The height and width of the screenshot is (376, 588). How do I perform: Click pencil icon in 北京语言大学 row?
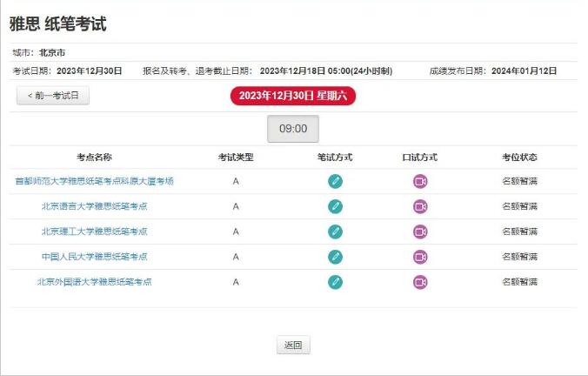(335, 206)
